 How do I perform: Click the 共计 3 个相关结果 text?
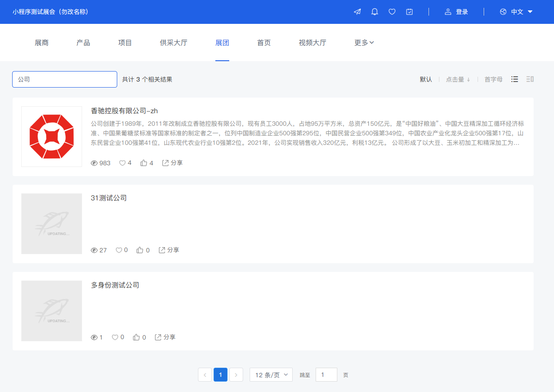[147, 79]
